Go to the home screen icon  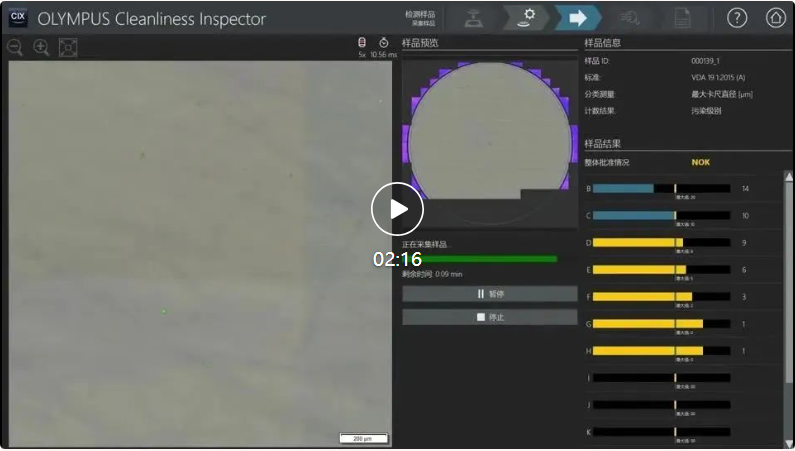coord(775,18)
